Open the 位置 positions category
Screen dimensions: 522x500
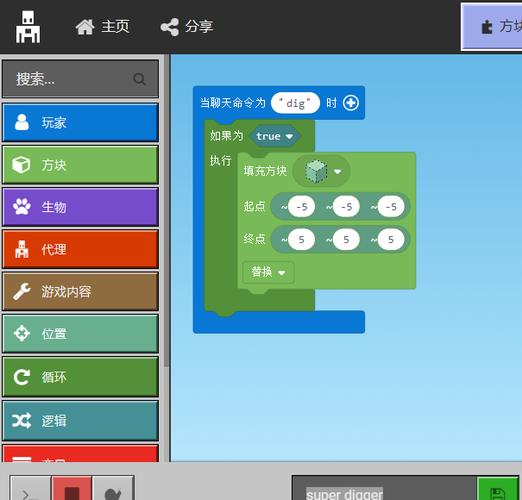click(80, 333)
